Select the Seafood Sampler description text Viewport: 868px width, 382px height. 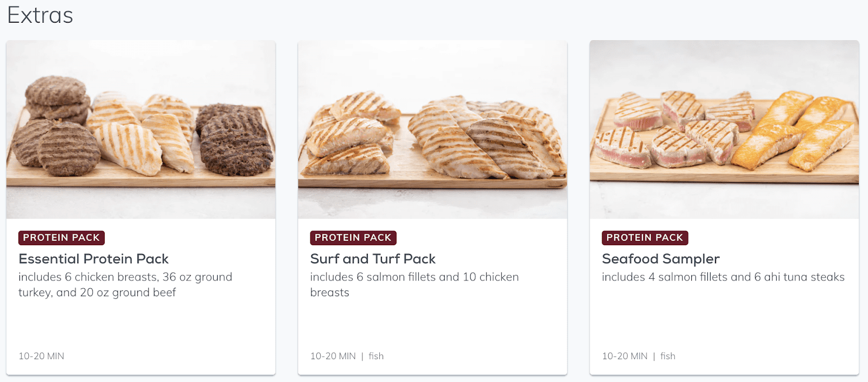[723, 277]
